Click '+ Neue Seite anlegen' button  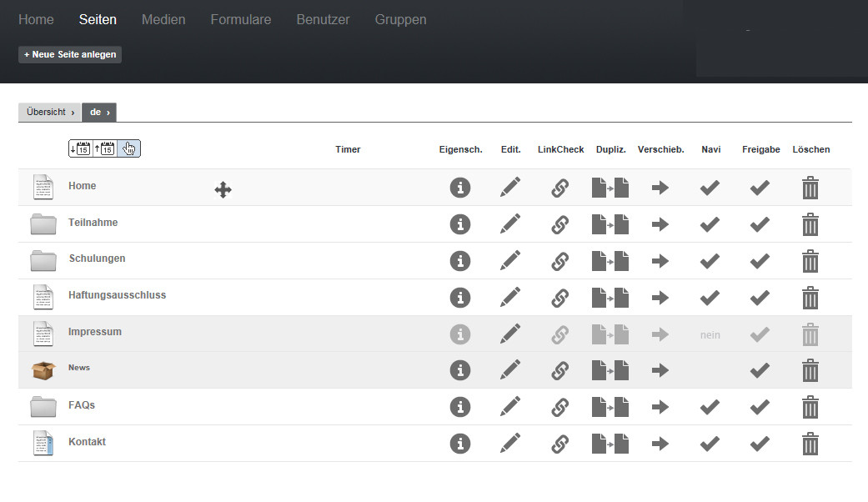coord(70,54)
